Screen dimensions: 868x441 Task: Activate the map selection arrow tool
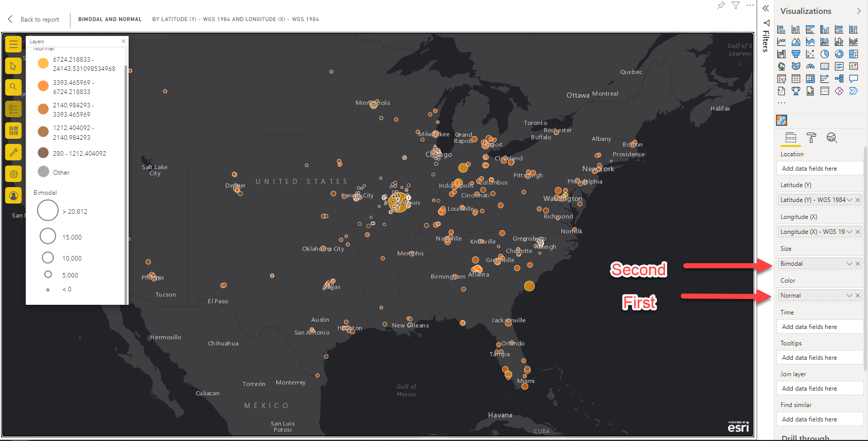(13, 66)
